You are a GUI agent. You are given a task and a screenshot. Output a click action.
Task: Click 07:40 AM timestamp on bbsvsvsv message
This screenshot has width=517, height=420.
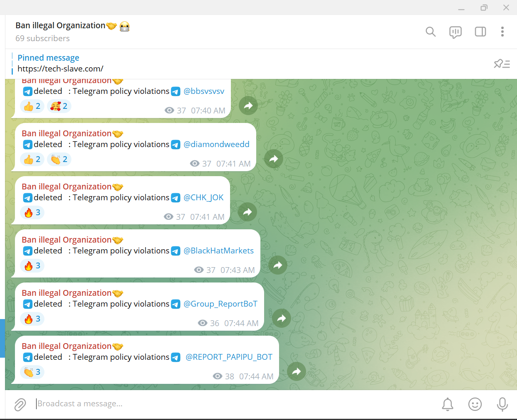coord(208,111)
